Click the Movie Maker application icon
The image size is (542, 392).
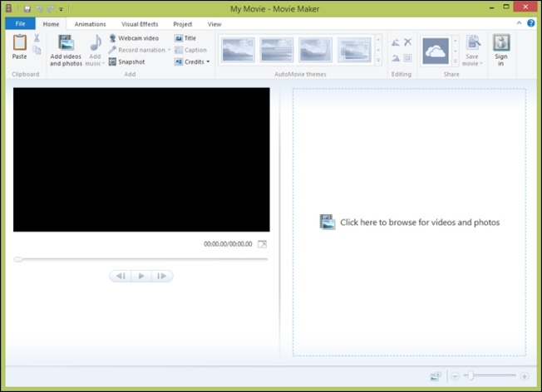point(9,8)
